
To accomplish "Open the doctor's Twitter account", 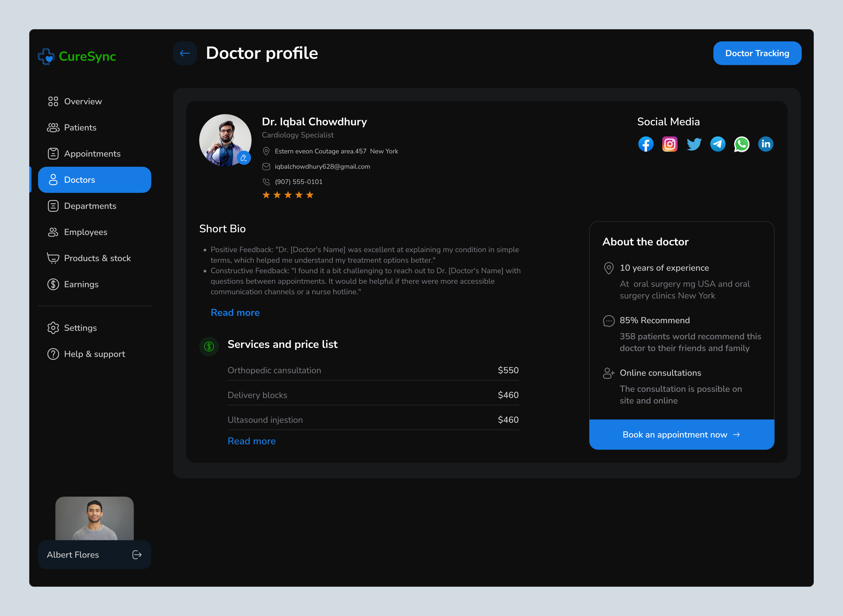I will pyautogui.click(x=694, y=144).
